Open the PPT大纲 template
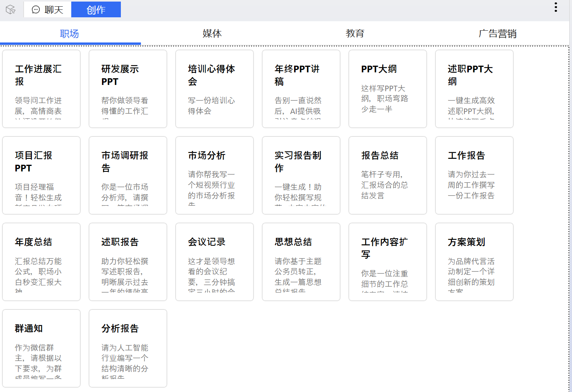Screen dimensions: 572x392 click(x=387, y=88)
